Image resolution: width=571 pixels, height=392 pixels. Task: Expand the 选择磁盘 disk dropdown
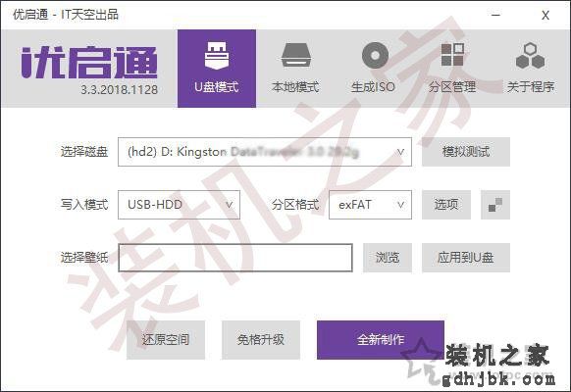click(x=265, y=152)
